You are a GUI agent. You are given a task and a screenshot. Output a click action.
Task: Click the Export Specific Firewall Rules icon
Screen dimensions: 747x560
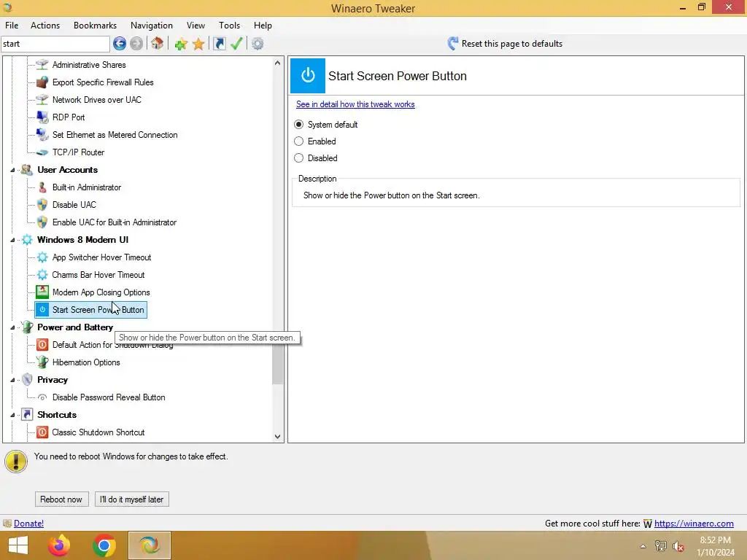pyautogui.click(x=42, y=82)
